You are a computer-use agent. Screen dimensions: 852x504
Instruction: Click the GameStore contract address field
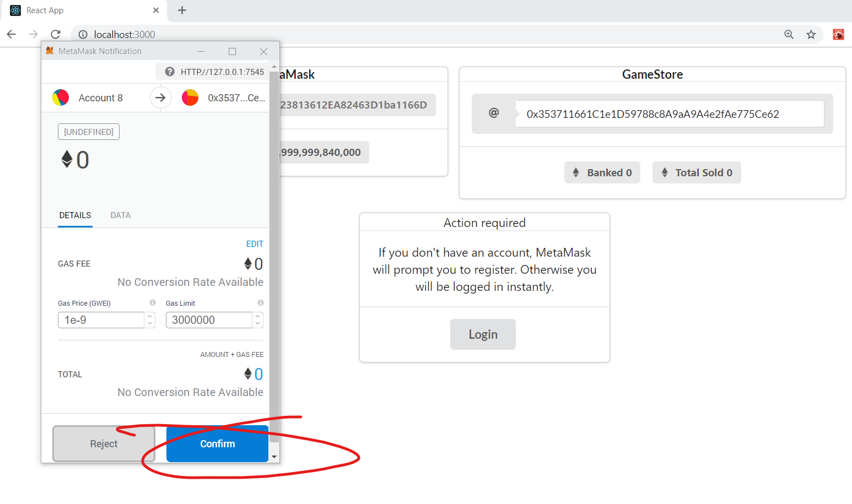pos(670,114)
